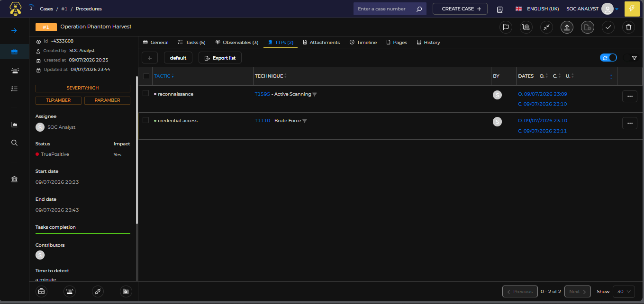Click the TLP:AMBER badge
This screenshot has height=304, width=644.
coord(58,100)
